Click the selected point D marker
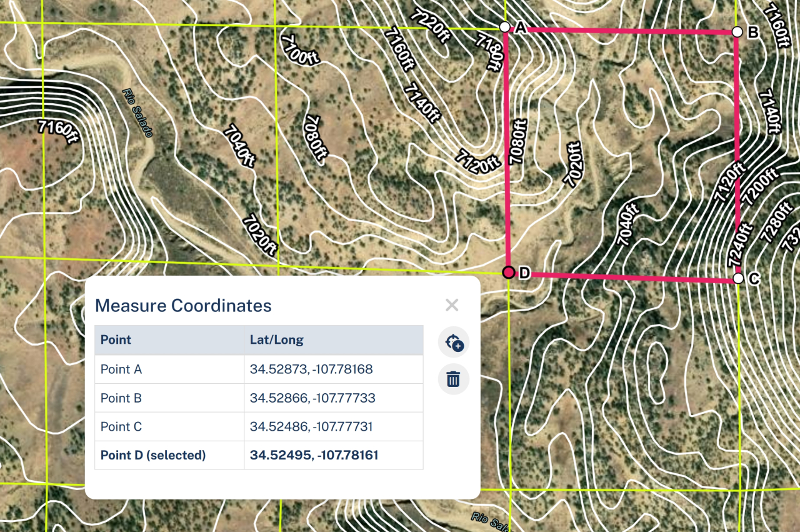Image resolution: width=800 pixels, height=532 pixels. click(509, 272)
